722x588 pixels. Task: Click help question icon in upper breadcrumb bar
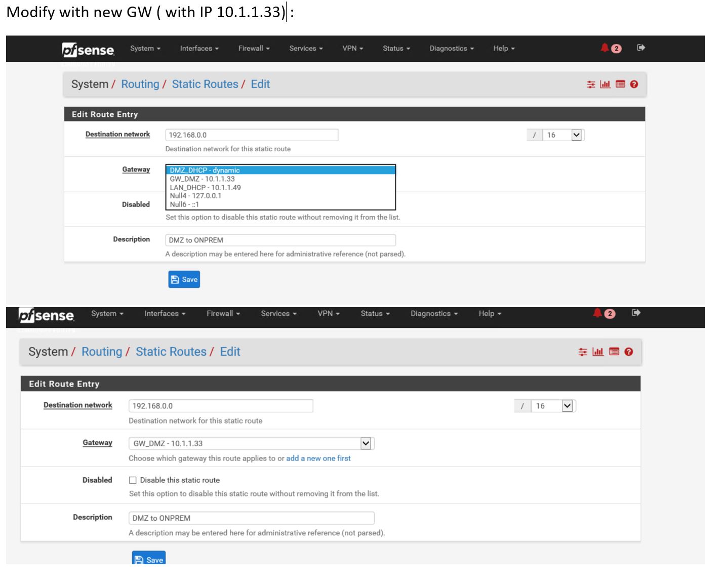(634, 85)
